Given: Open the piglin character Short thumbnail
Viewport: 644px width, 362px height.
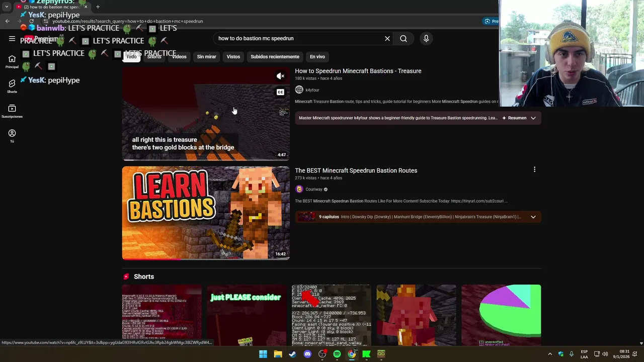Looking at the screenshot, I should point(417,315).
